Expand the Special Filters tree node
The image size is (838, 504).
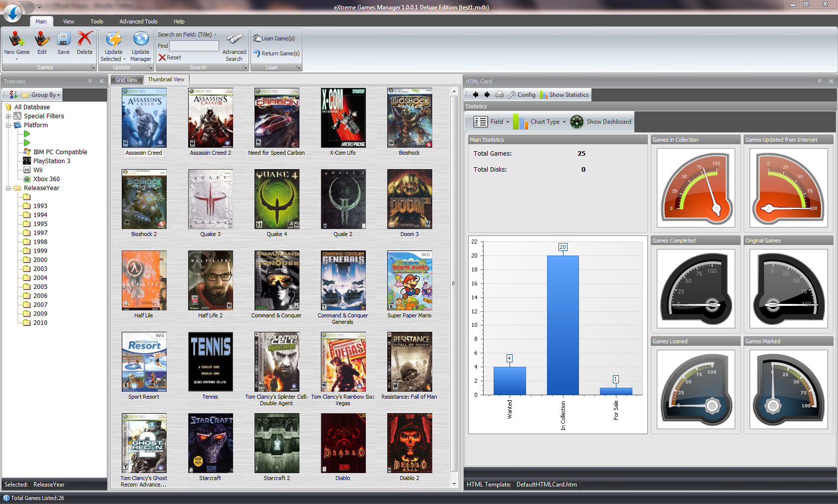(8, 116)
